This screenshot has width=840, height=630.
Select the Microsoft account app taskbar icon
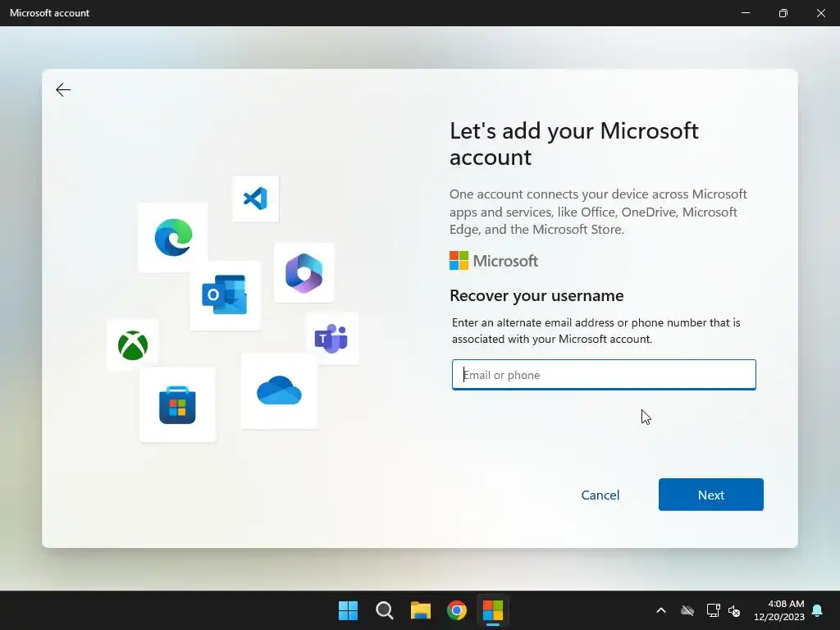493,610
